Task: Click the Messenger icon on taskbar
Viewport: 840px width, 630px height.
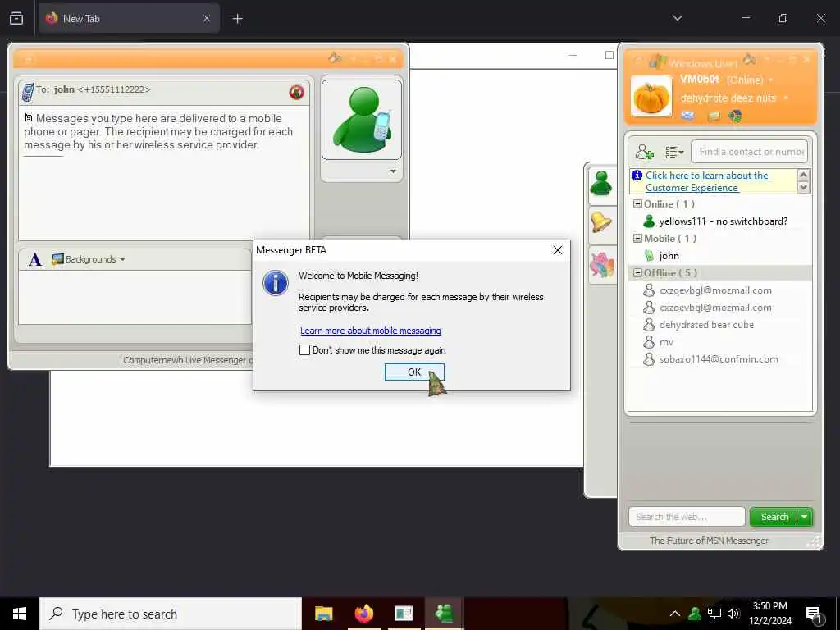Action: click(444, 614)
